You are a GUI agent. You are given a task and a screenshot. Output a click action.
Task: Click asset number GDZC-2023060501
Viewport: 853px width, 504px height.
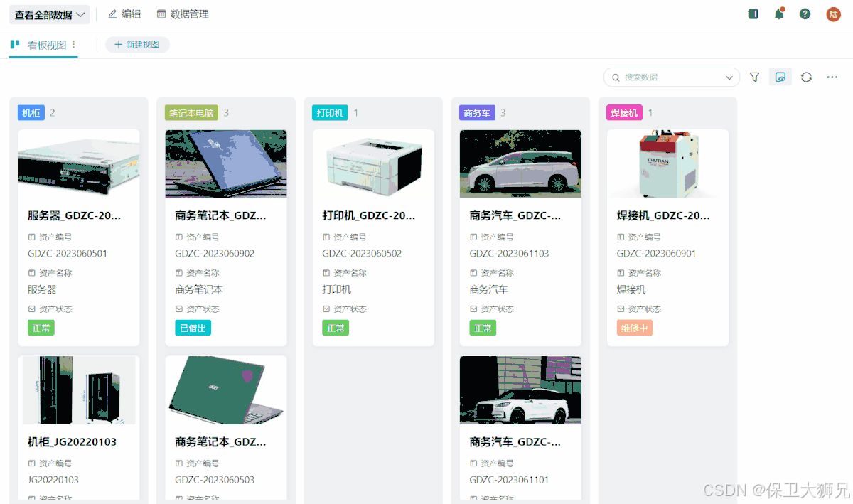[x=68, y=254]
